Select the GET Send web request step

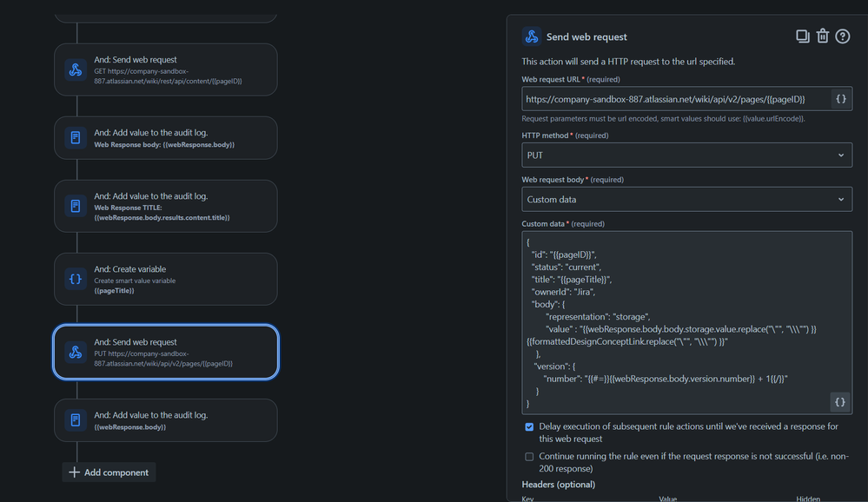(165, 69)
